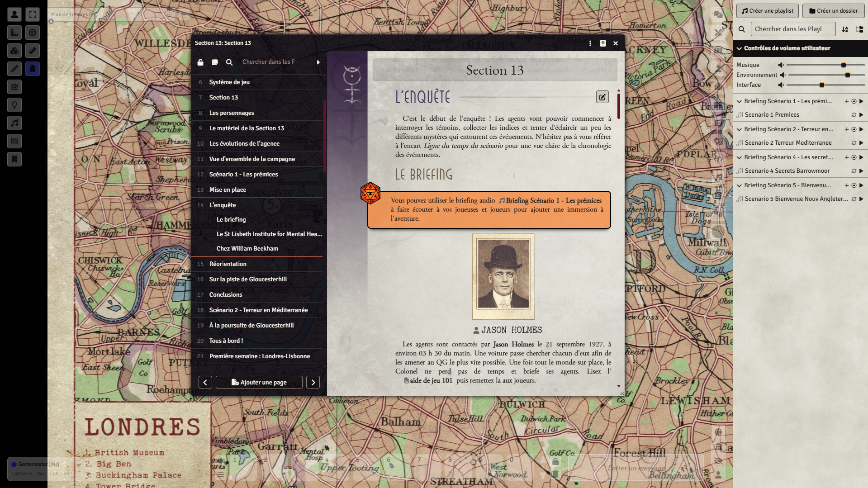Collapse the Contrôles de volume utilisateur section
Image resolution: width=868 pixels, height=488 pixels.
point(739,48)
